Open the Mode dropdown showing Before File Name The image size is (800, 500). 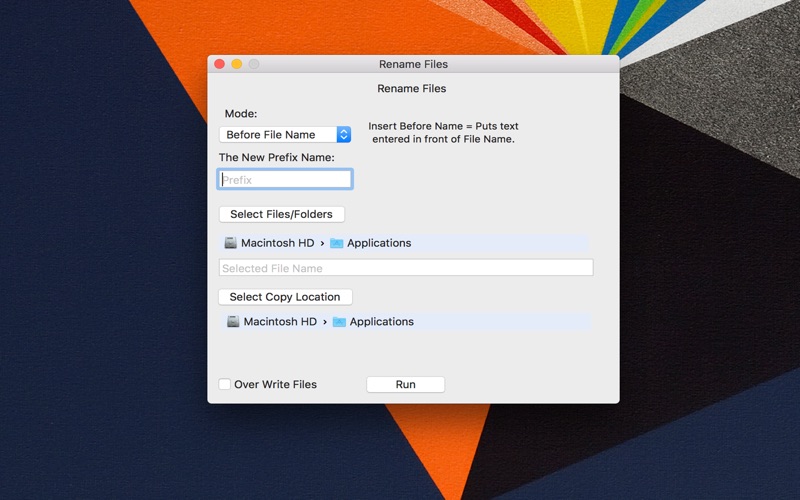click(285, 135)
